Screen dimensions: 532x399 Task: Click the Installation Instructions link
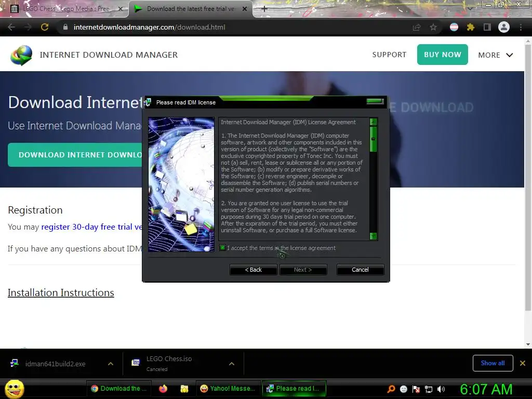coord(61,292)
